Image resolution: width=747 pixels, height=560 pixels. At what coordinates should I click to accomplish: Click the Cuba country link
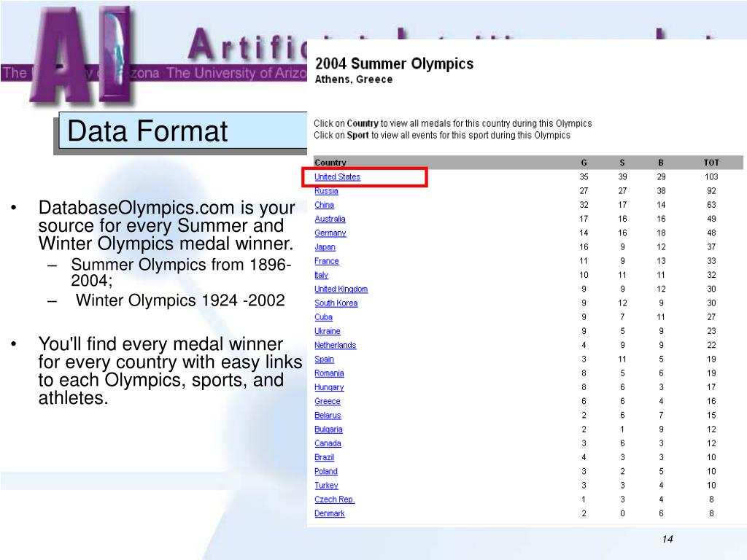pos(323,317)
